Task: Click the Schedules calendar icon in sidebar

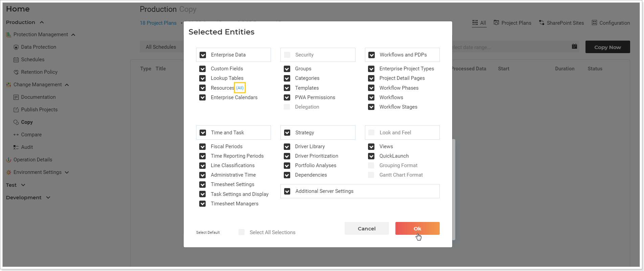Action: [x=16, y=60]
